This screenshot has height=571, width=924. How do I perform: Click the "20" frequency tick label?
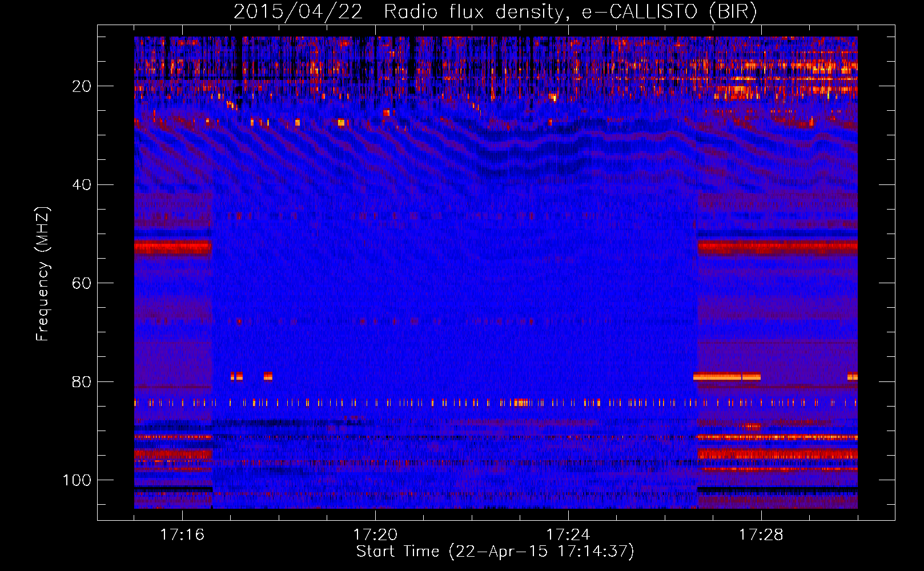[82, 86]
